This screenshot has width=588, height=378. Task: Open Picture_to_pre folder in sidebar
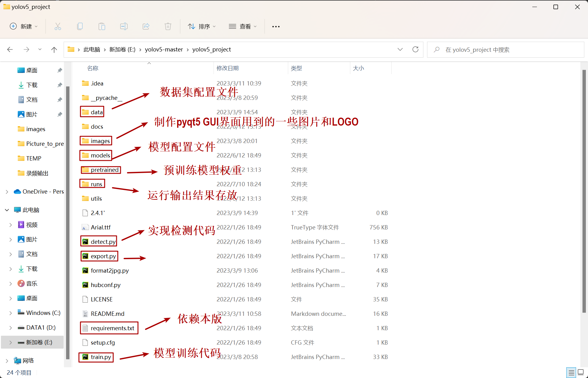tap(41, 144)
